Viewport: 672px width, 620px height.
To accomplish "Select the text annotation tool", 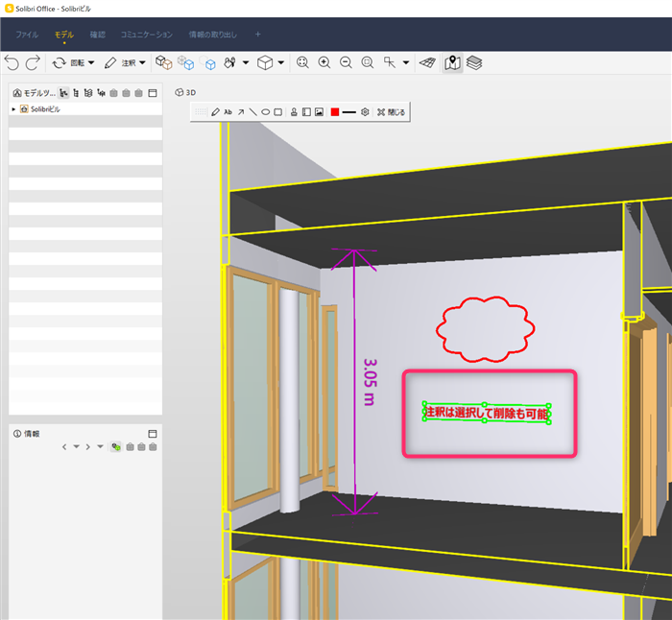I will tap(228, 112).
